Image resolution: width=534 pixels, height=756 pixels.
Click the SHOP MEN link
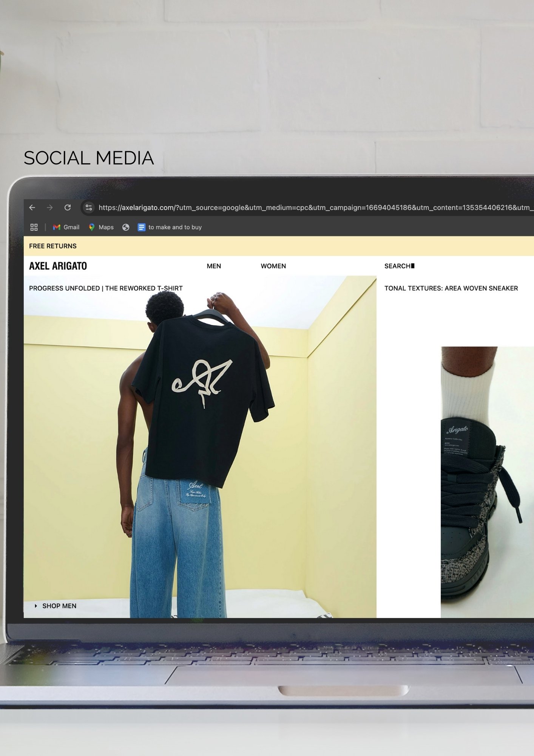56,606
